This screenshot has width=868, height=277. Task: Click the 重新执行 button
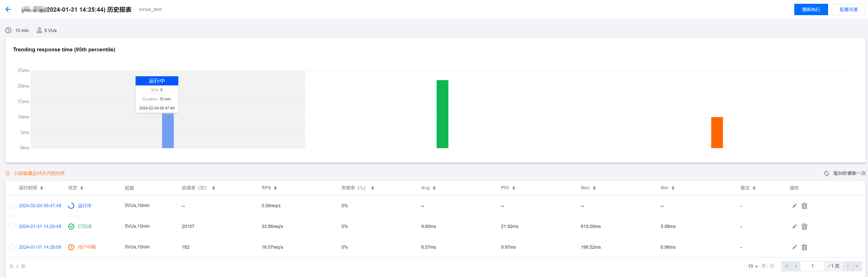(x=810, y=9)
